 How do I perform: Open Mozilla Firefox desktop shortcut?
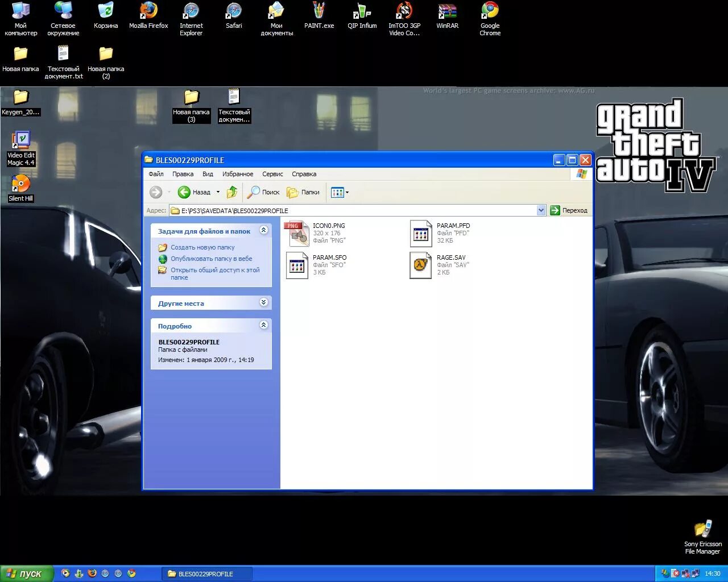(x=148, y=15)
